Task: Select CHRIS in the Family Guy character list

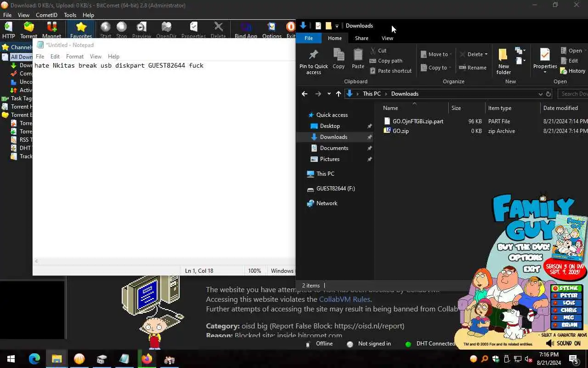Action: click(x=566, y=310)
